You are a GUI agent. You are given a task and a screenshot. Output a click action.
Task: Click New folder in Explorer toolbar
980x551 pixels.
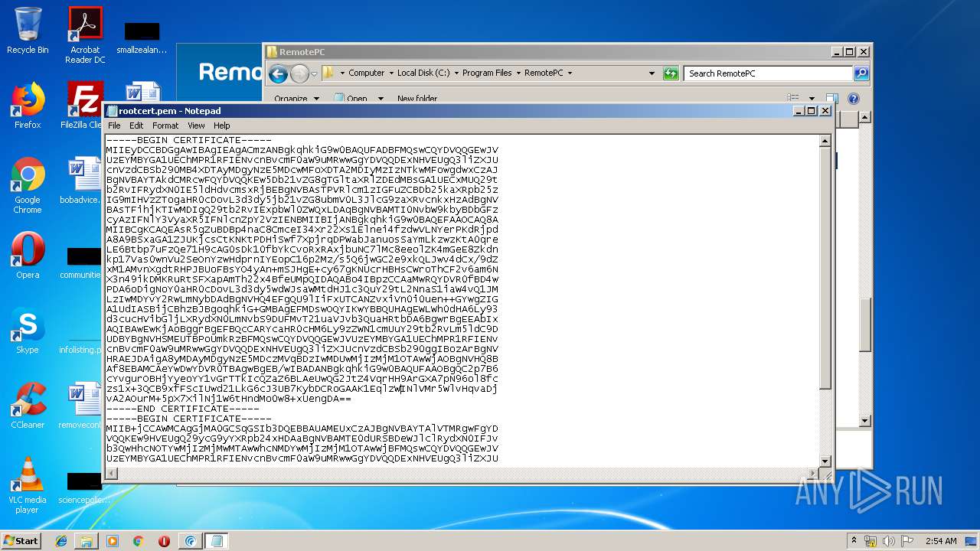pyautogui.click(x=417, y=98)
